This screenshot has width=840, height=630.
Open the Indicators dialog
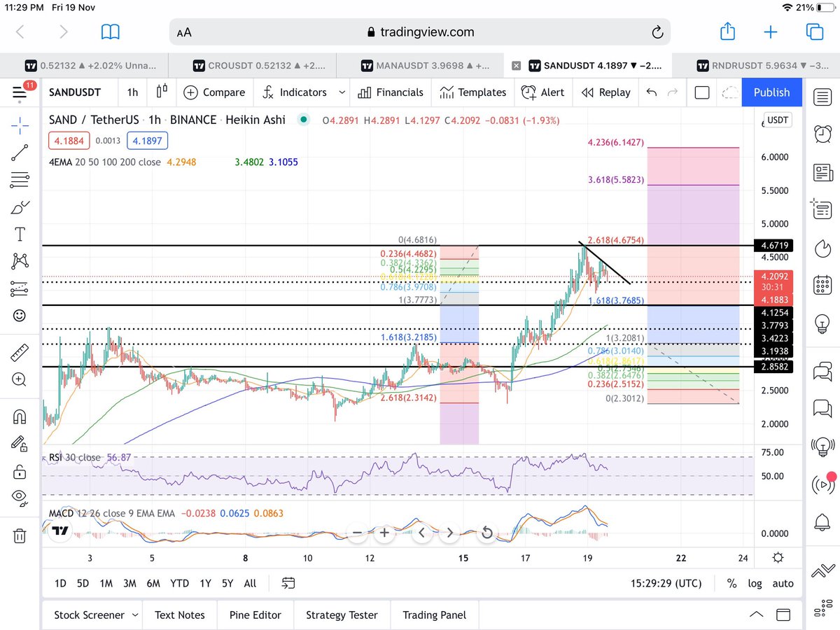click(x=294, y=92)
